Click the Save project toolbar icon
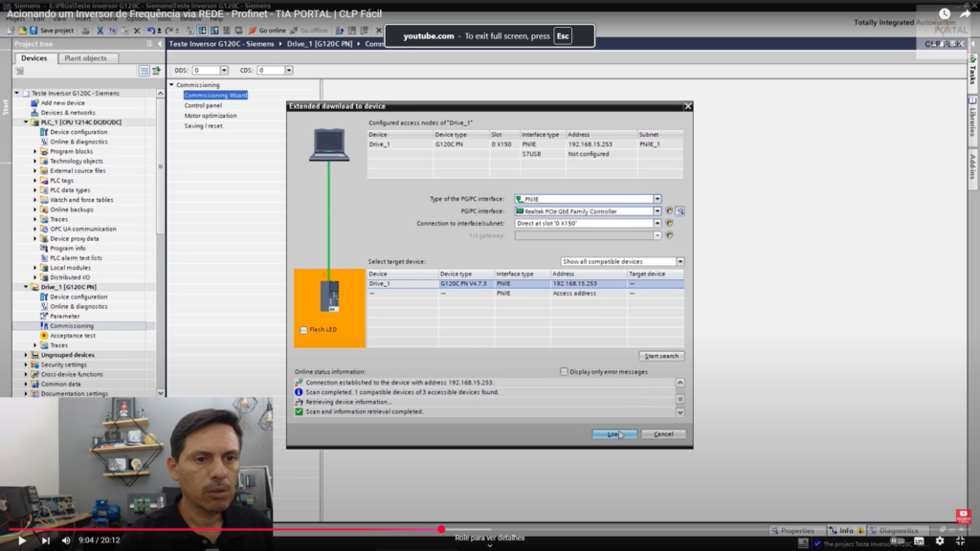 coord(52,30)
